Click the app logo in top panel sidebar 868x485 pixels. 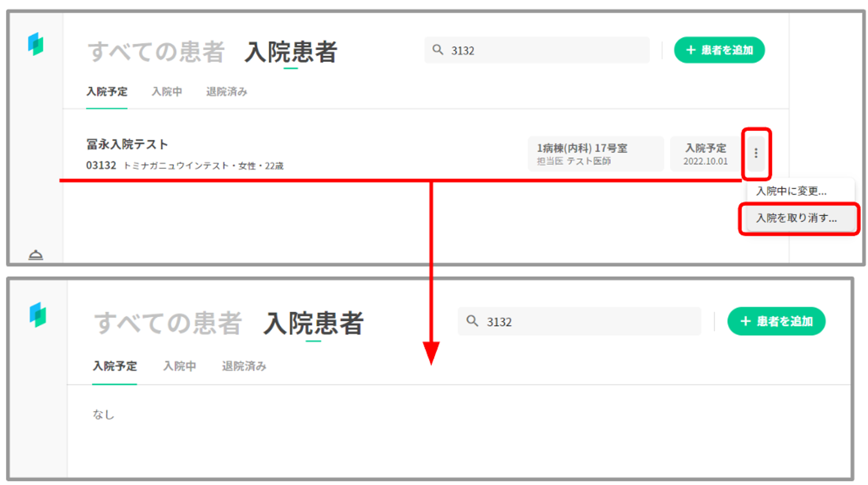pyautogui.click(x=36, y=44)
